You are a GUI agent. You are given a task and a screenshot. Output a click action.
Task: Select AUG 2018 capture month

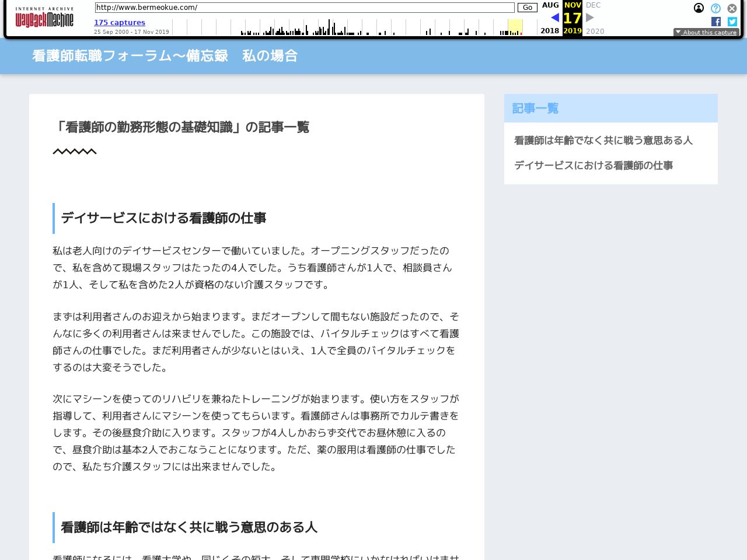[550, 5]
